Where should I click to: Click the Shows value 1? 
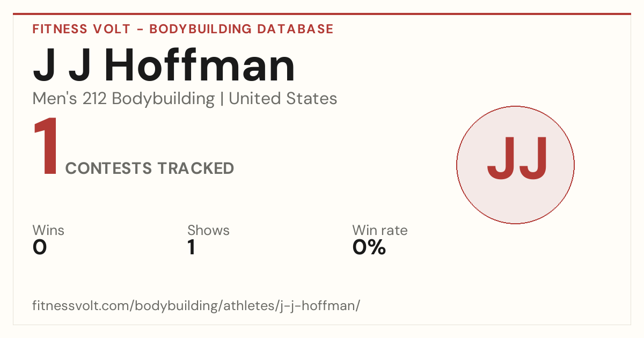tap(191, 247)
